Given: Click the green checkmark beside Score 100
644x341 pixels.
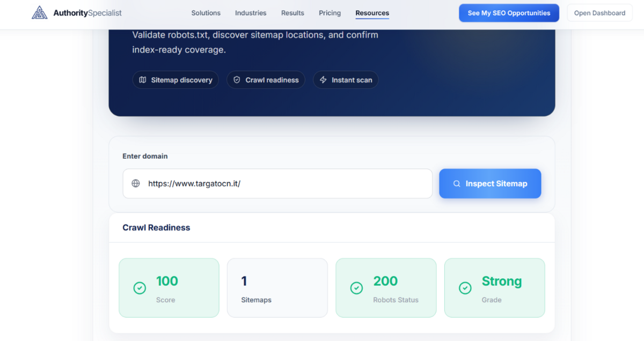Looking at the screenshot, I should point(140,288).
